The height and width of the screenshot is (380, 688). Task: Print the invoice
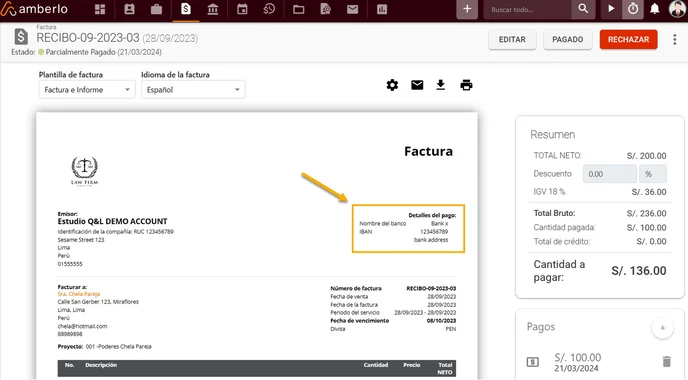(466, 85)
